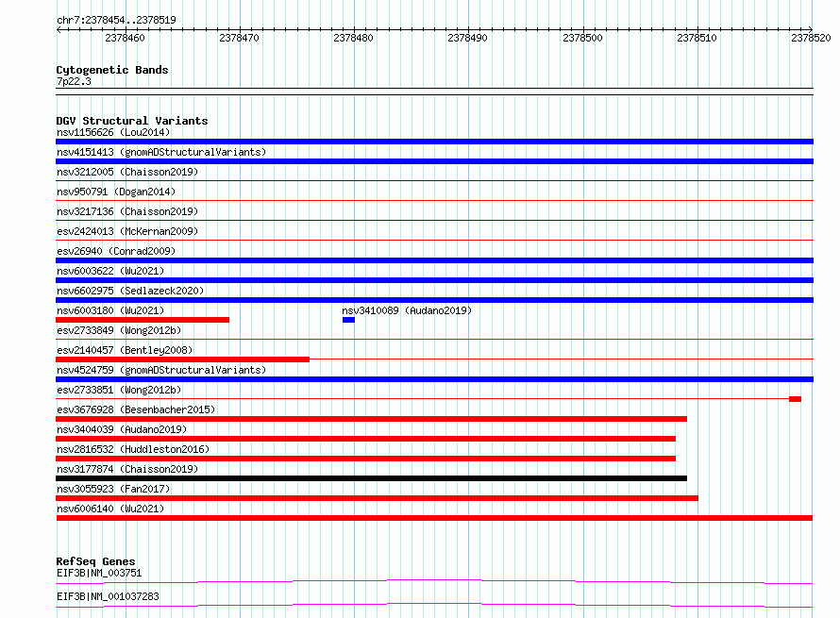
Task: Select the blue bar of nsv4524759
Action: (x=434, y=379)
